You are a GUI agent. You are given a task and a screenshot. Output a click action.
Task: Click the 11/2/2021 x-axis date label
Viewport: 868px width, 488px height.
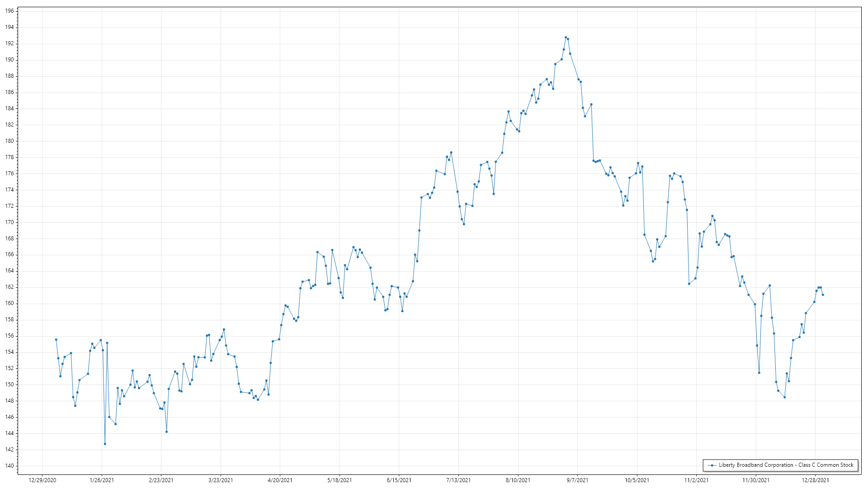(696, 480)
